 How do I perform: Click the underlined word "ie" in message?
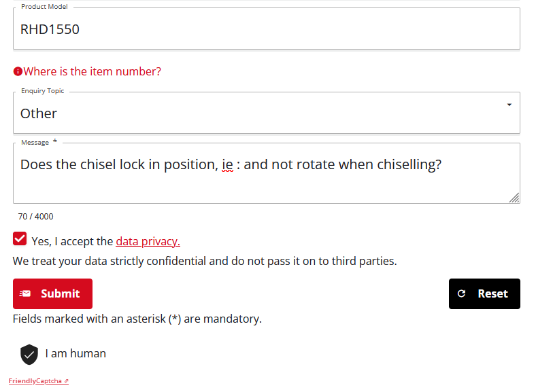pyautogui.click(x=227, y=165)
